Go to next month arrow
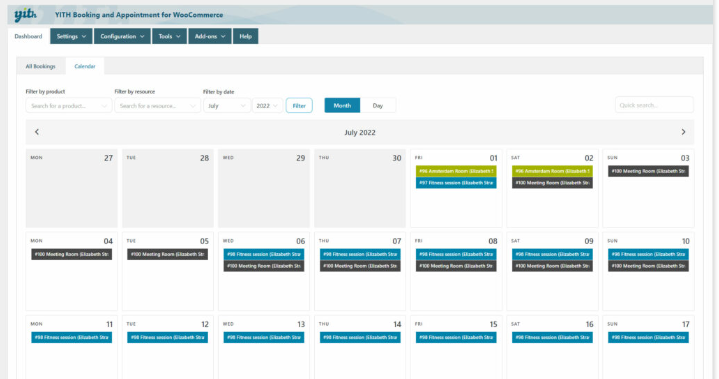This screenshot has width=719, height=379. [683, 132]
